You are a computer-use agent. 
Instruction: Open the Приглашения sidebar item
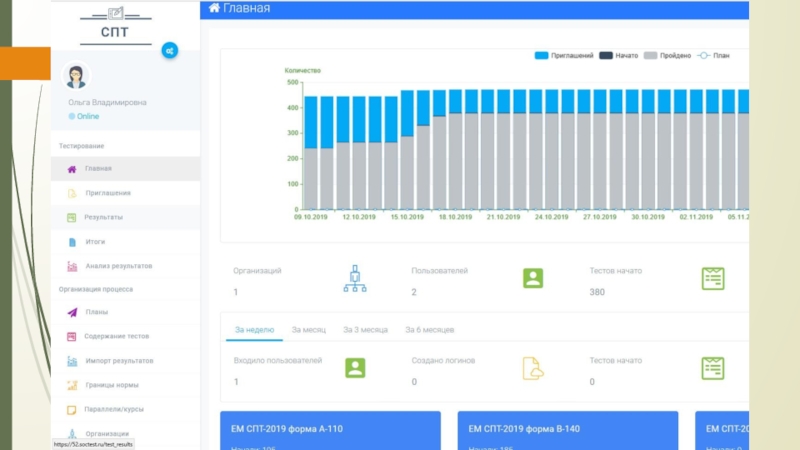tap(106, 193)
